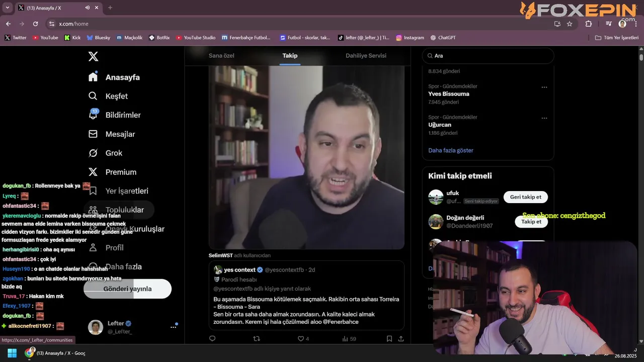
Task: Open Onaylı Kuruluşlar page
Action: (x=126, y=229)
